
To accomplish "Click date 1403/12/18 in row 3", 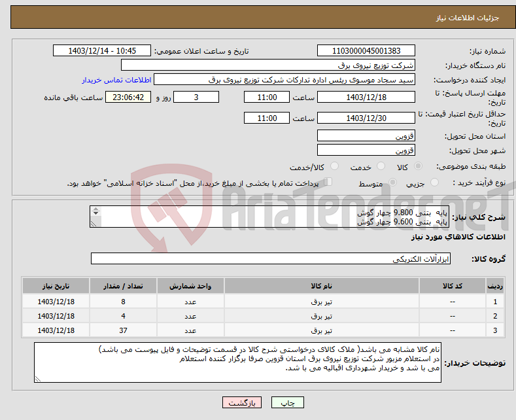I will [56, 330].
